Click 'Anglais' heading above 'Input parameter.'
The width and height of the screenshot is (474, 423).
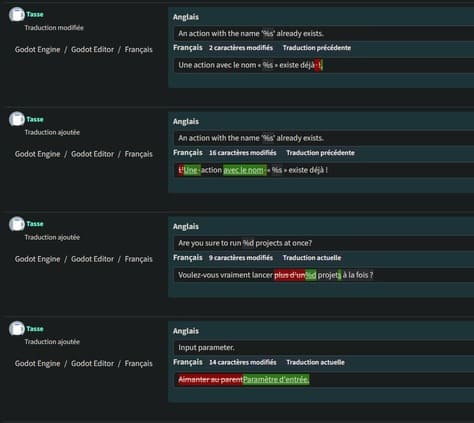(x=186, y=331)
